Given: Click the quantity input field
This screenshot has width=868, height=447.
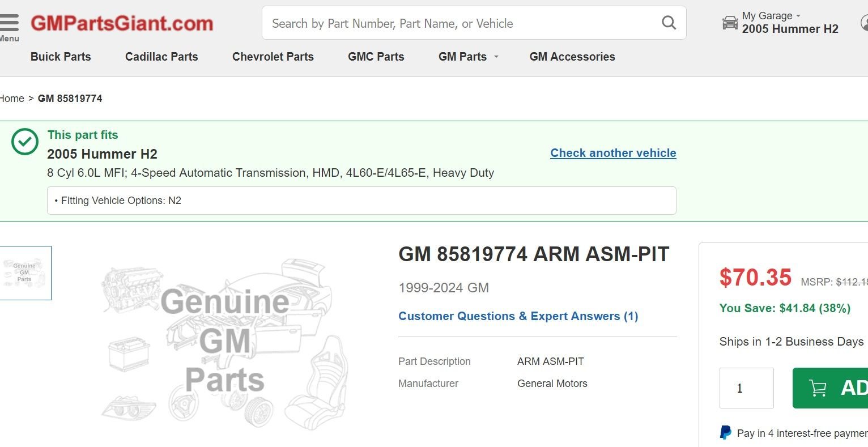Looking at the screenshot, I should point(746,388).
